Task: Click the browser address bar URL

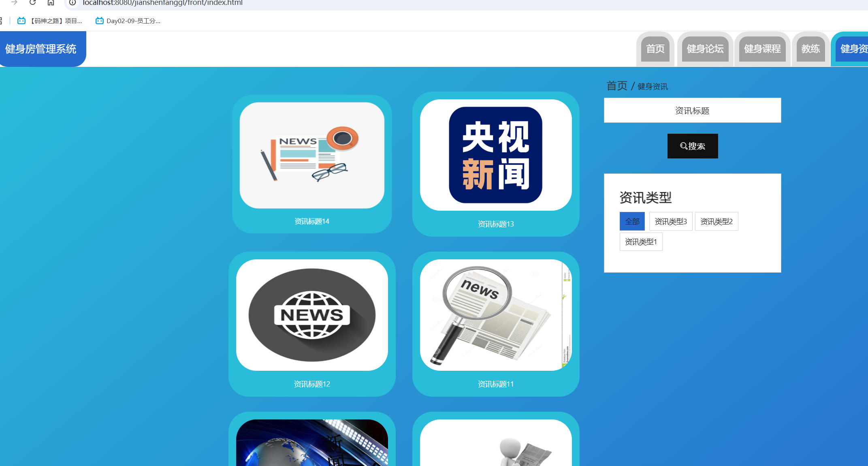Action: (162, 3)
